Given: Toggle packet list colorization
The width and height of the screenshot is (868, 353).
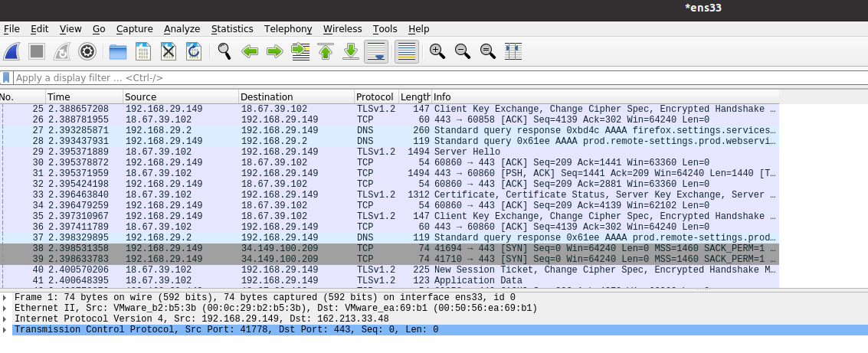Looking at the screenshot, I should [x=406, y=51].
